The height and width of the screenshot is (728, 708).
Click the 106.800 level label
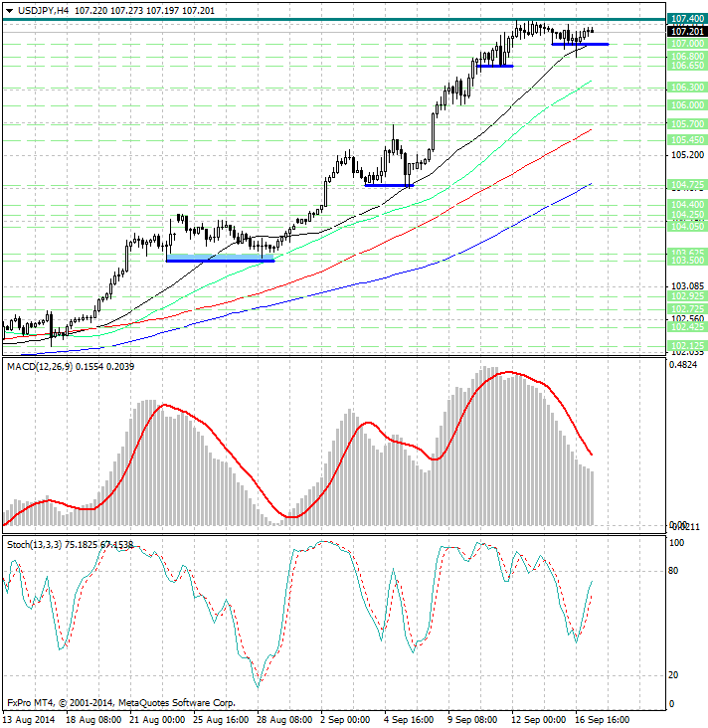click(687, 56)
